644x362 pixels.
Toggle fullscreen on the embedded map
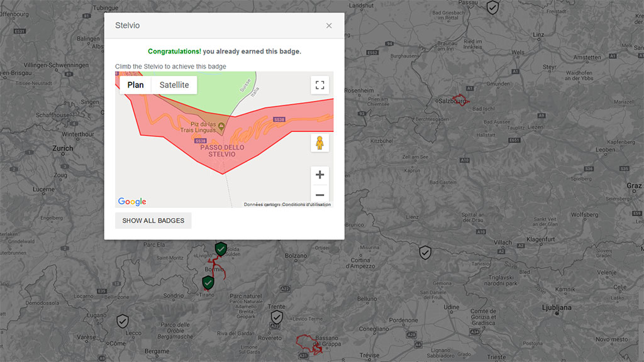[x=320, y=85]
